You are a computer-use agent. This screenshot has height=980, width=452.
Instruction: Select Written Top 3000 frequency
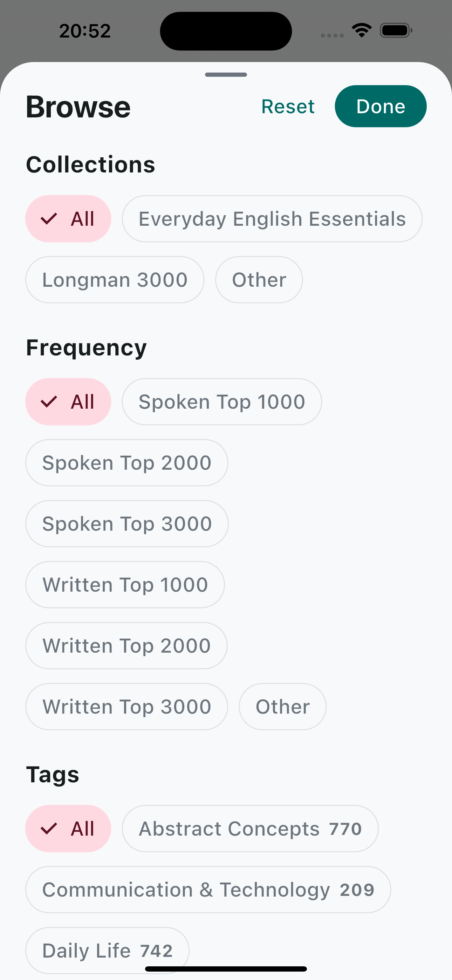tap(127, 707)
